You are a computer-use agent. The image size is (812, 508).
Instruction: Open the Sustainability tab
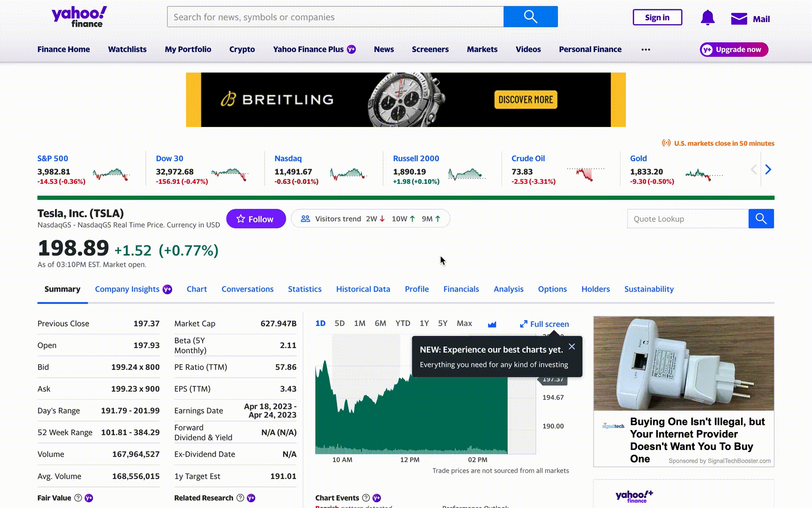point(649,289)
